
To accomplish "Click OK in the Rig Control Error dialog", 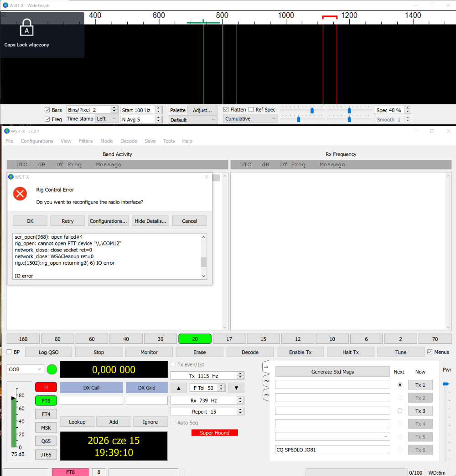I will point(30,221).
